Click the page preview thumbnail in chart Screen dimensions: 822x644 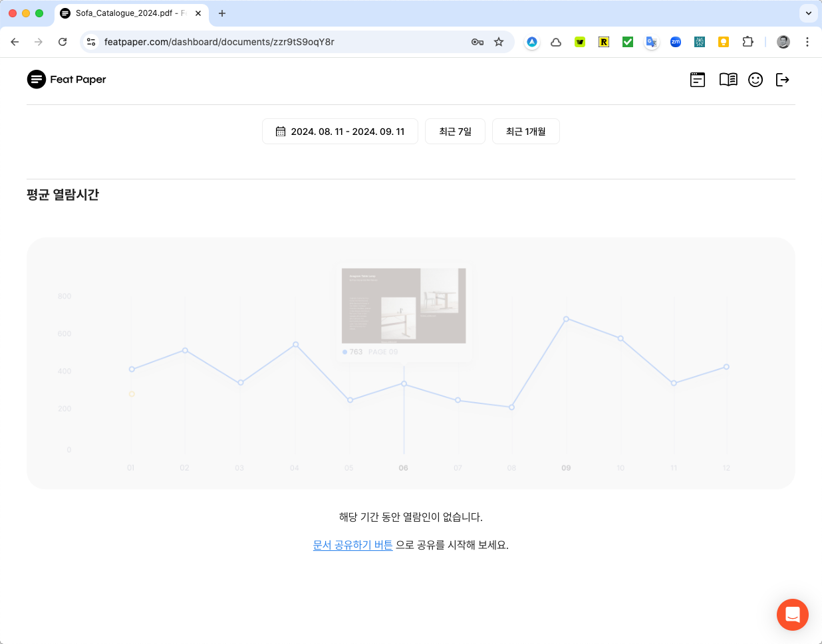[404, 306]
